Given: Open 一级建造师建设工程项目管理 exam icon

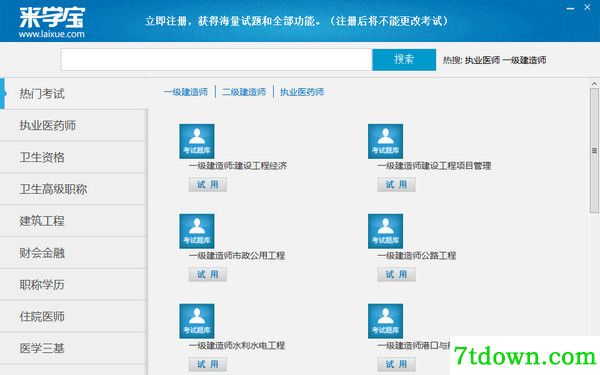Looking at the screenshot, I should click(385, 141).
